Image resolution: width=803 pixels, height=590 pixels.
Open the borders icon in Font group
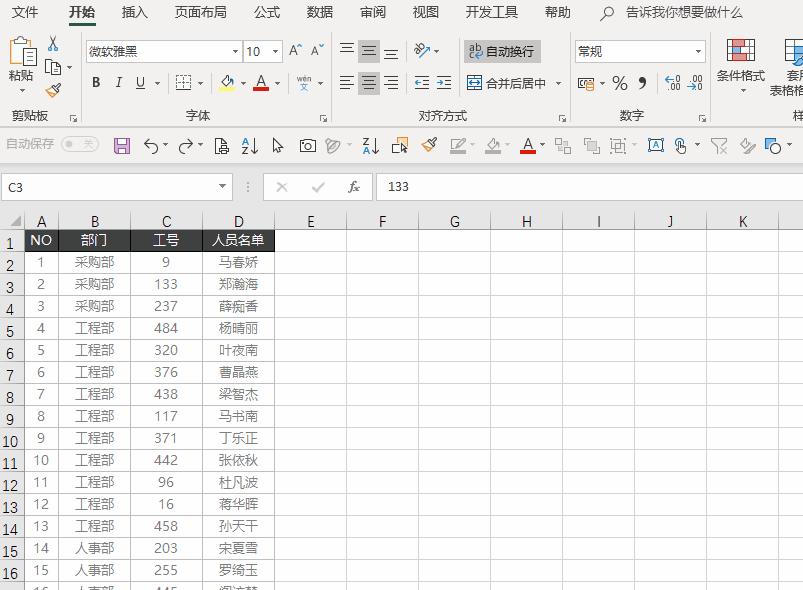coord(185,83)
